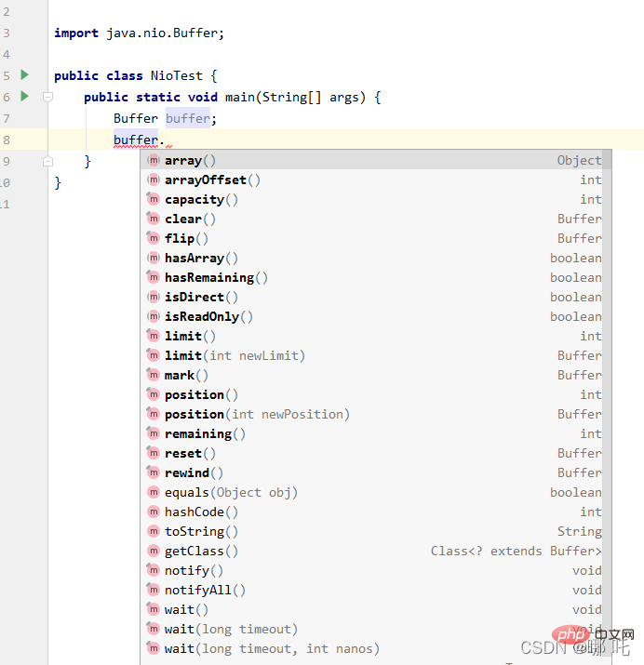Click method icon beside getClass()

[154, 550]
